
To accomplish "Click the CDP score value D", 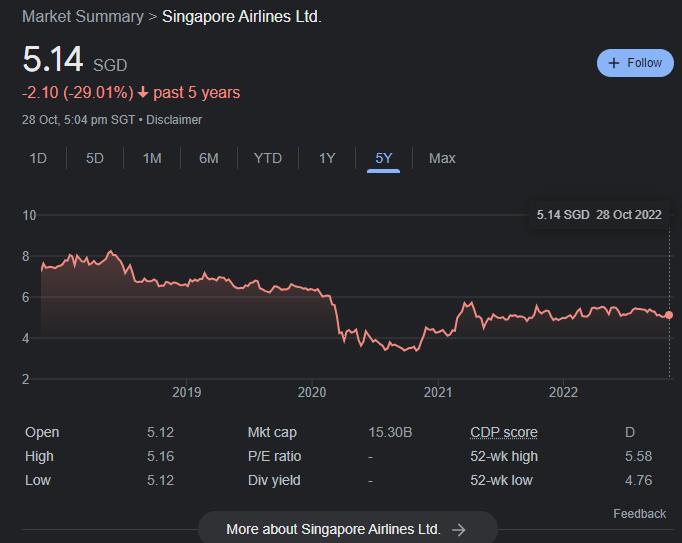I will tap(630, 432).
